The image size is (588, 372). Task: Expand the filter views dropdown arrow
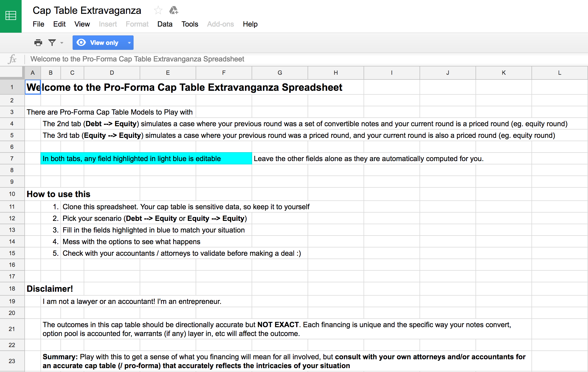coord(62,43)
